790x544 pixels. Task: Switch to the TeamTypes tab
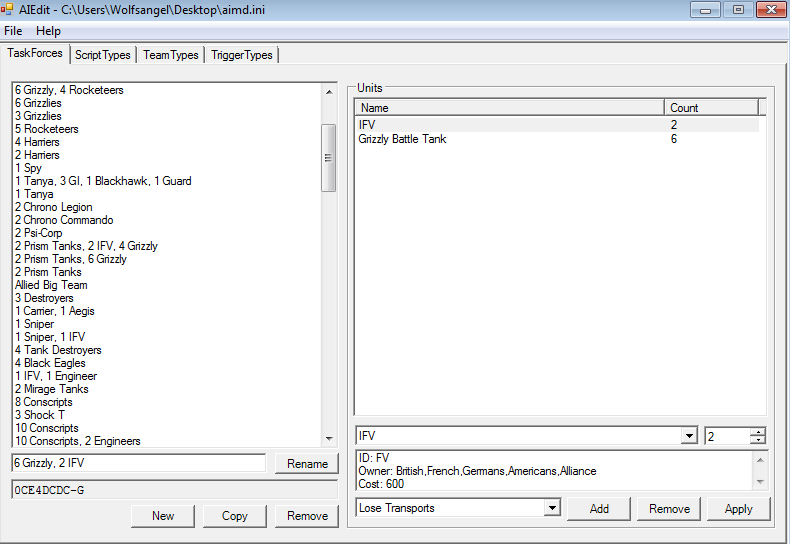tap(171, 55)
